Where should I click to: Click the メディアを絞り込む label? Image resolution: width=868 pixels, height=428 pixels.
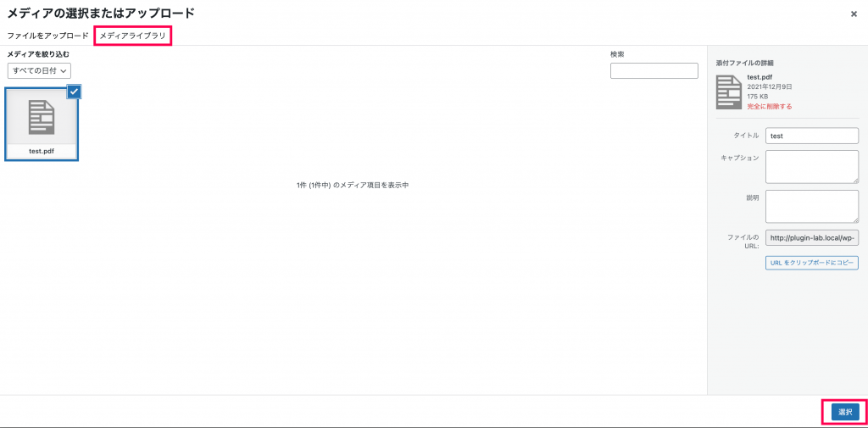click(x=38, y=54)
